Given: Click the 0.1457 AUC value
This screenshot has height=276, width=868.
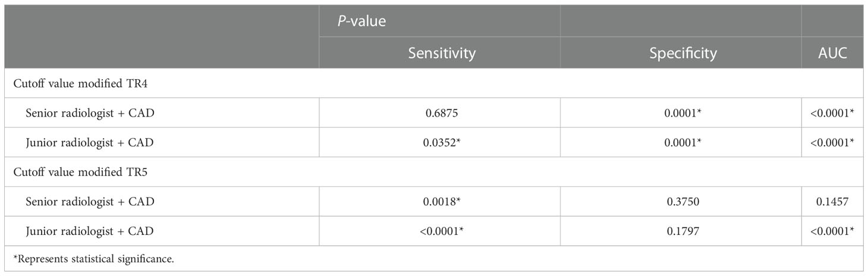Looking at the screenshot, I should click(832, 201).
